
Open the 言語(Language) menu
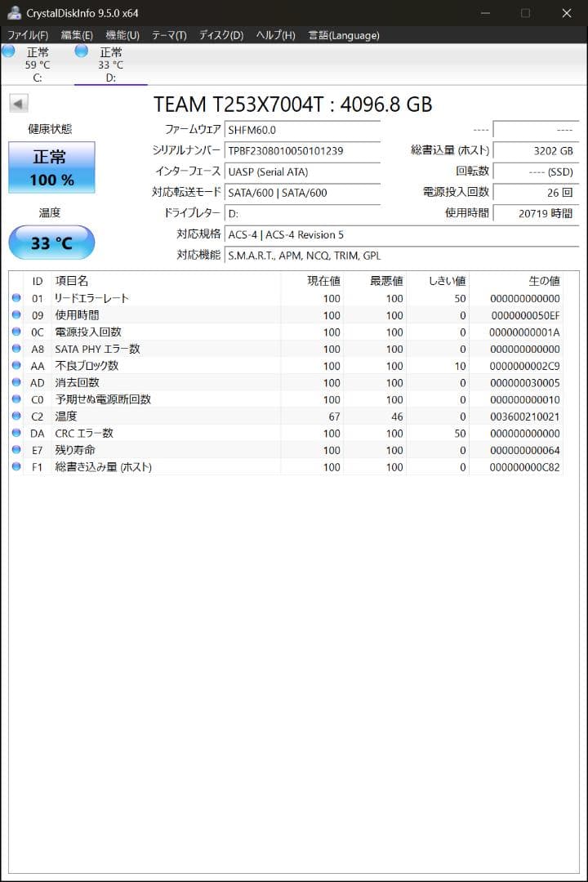click(344, 35)
